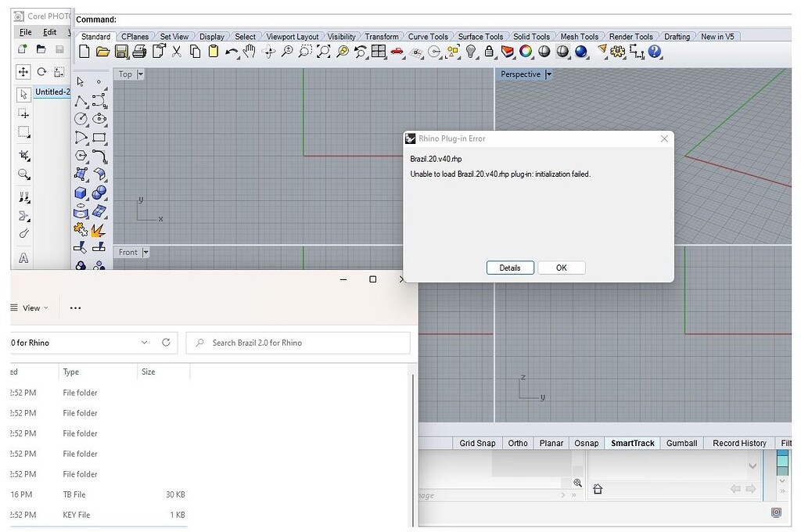The height and width of the screenshot is (532, 801).
Task: Click the Details button in the error dialog
Action: point(510,268)
